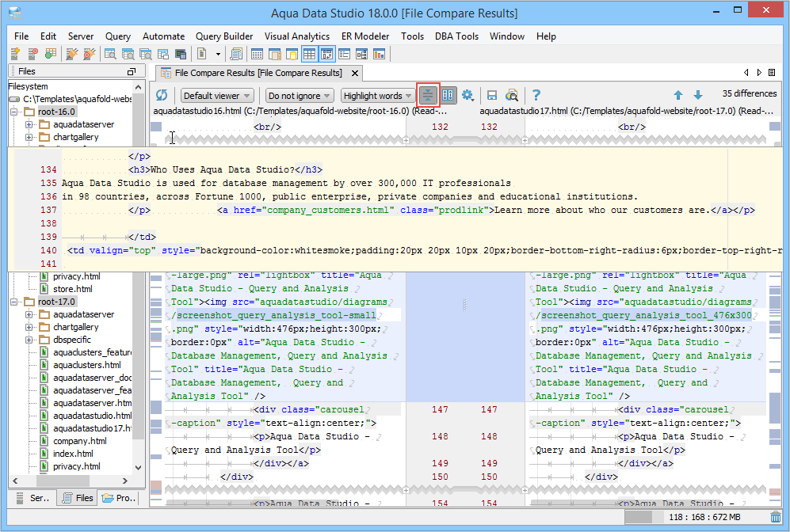Open index.html in the file tree
Image resolution: width=790 pixels, height=532 pixels.
coord(73,454)
